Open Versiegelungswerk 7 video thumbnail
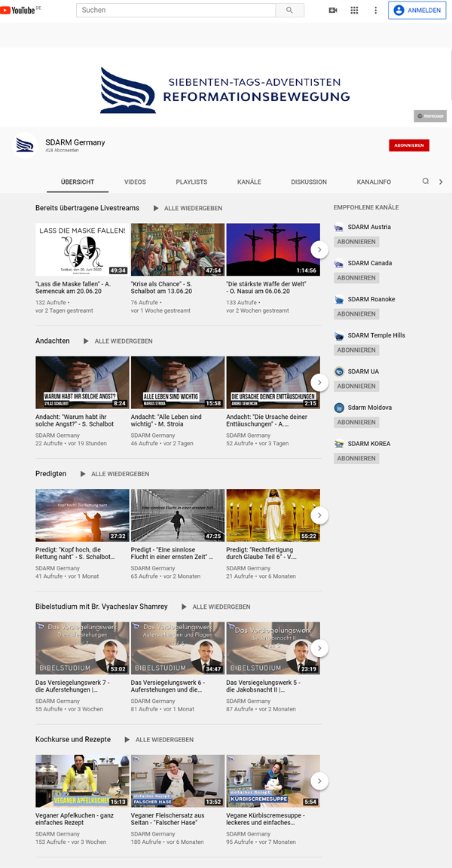Image resolution: width=452 pixels, height=868 pixels. [82, 648]
